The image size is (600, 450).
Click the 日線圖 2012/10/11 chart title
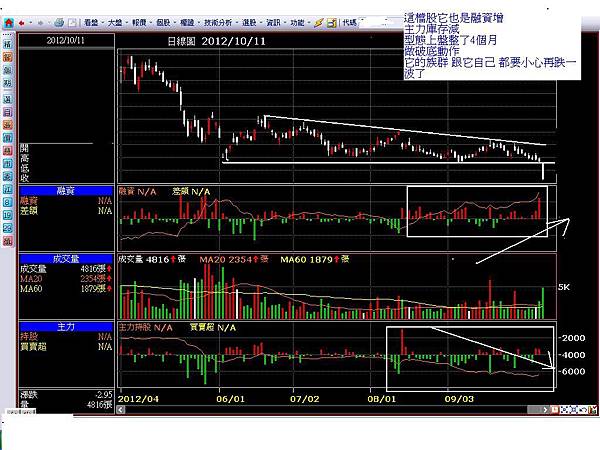[x=217, y=41]
